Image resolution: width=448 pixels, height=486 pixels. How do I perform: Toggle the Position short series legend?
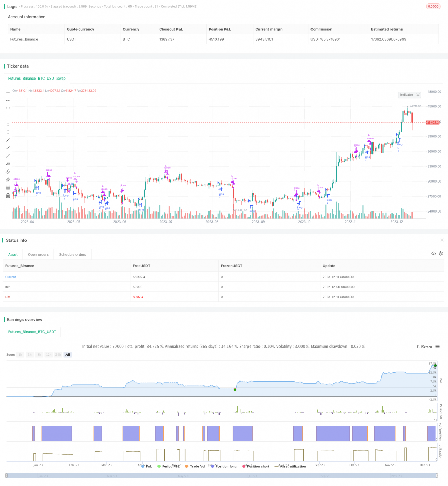256,466
